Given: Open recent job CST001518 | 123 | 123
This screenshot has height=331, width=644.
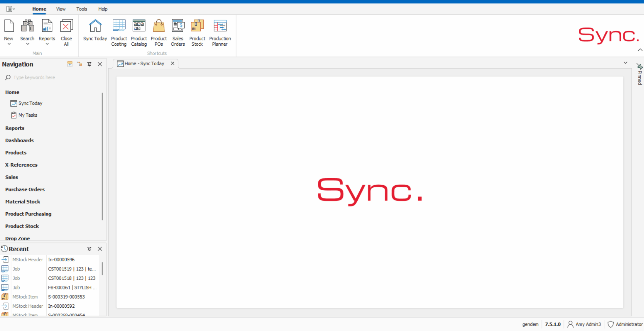Looking at the screenshot, I should coord(72,278).
